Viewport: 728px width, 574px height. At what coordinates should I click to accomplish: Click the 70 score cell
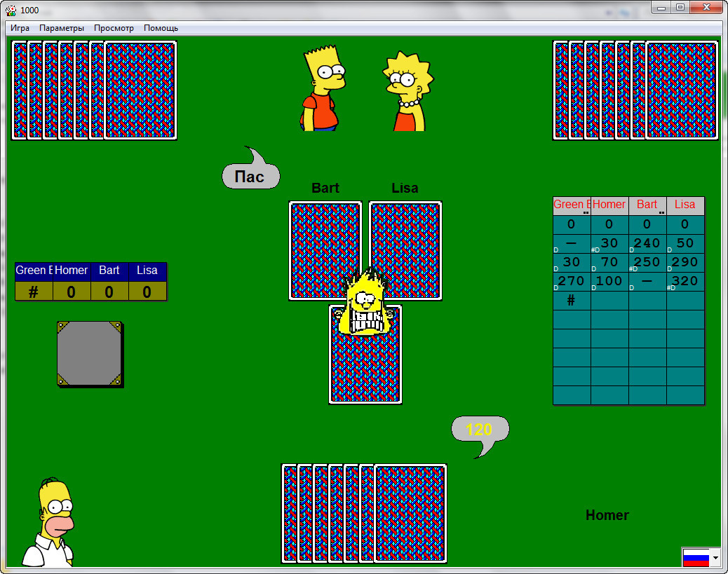click(609, 262)
